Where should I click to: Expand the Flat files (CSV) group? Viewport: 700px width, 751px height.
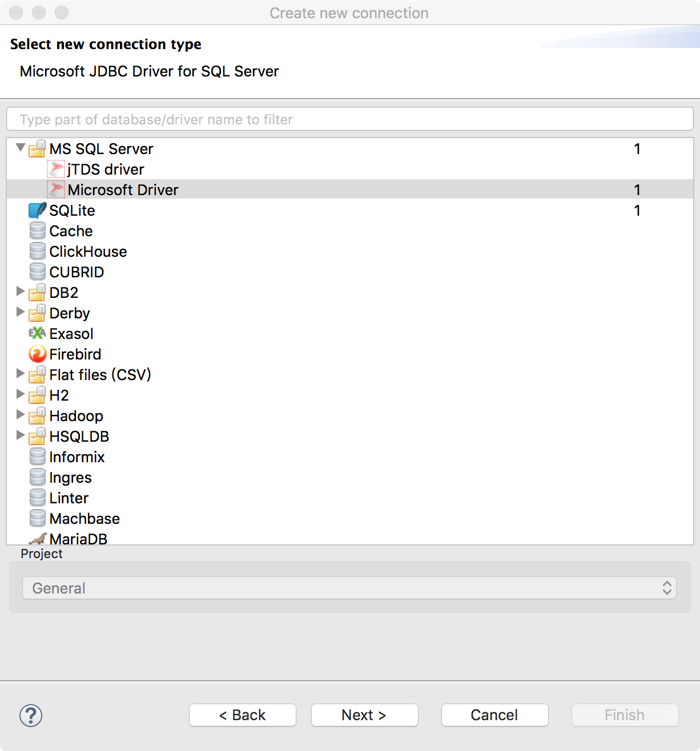pyautogui.click(x=21, y=374)
